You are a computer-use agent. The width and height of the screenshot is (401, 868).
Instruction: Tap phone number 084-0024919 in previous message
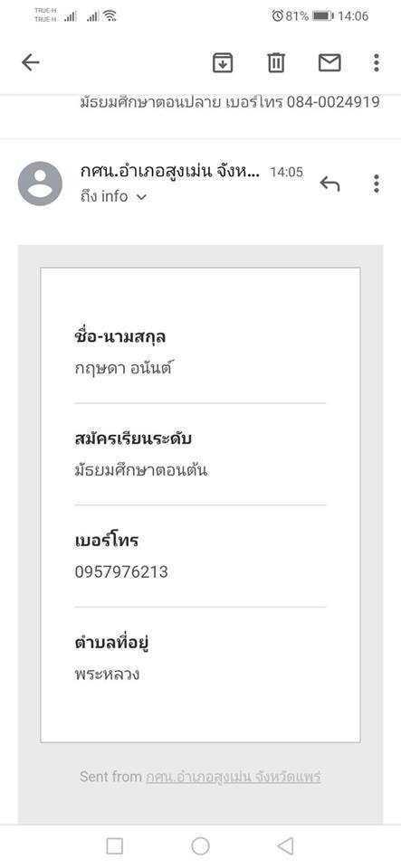tap(333, 102)
